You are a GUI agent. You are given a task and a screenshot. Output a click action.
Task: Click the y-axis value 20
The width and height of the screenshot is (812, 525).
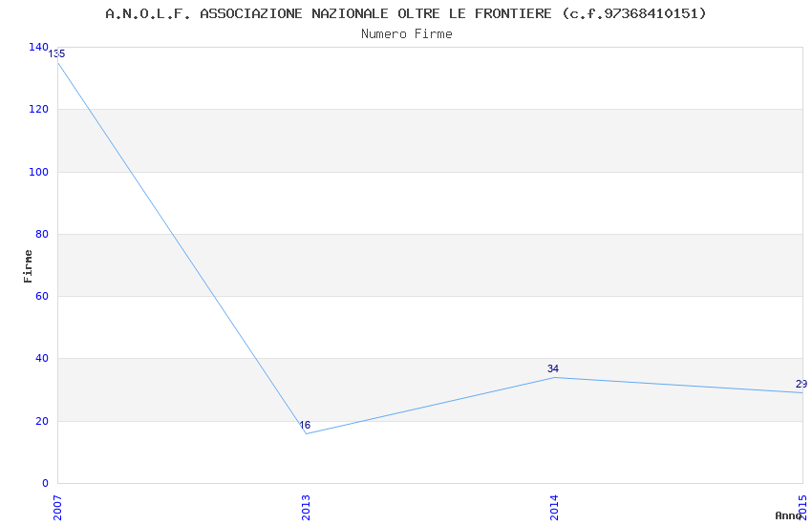tap(42, 421)
